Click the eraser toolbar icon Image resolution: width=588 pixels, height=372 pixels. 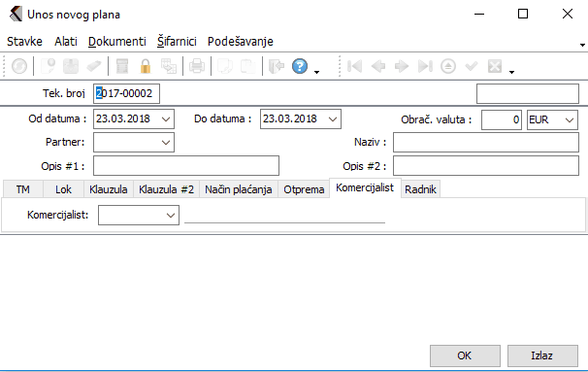pyautogui.click(x=94, y=66)
